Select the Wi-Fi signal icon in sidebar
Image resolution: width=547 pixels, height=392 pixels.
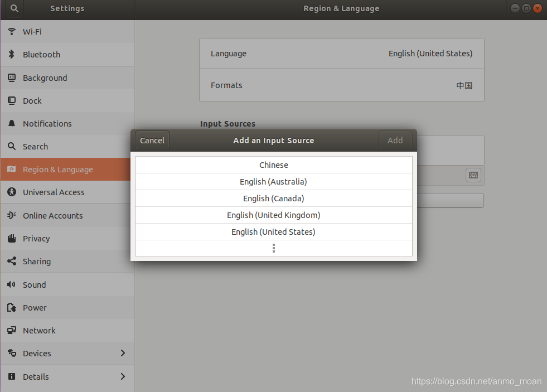[12, 32]
